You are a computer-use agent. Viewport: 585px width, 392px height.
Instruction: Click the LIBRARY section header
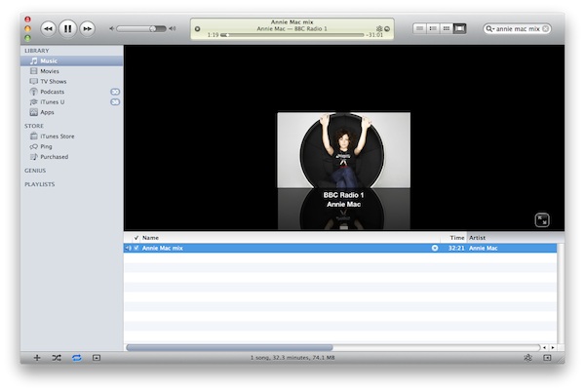coord(37,51)
